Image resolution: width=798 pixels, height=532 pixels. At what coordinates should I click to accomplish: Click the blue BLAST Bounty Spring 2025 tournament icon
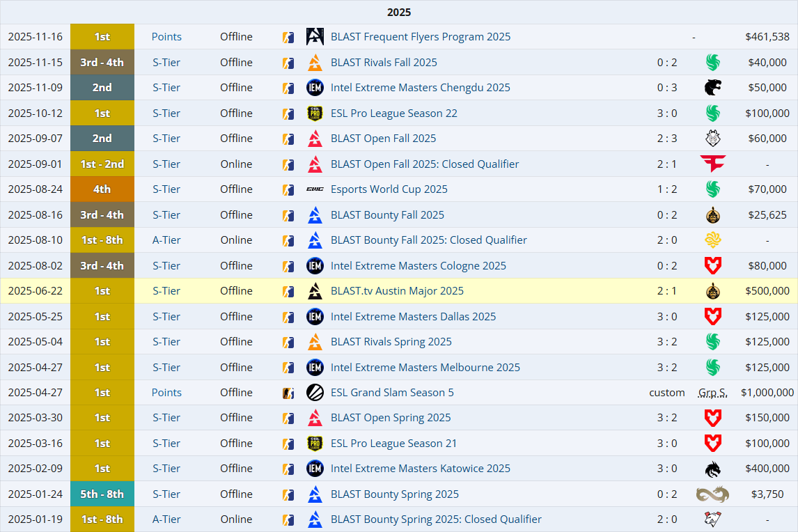click(315, 494)
